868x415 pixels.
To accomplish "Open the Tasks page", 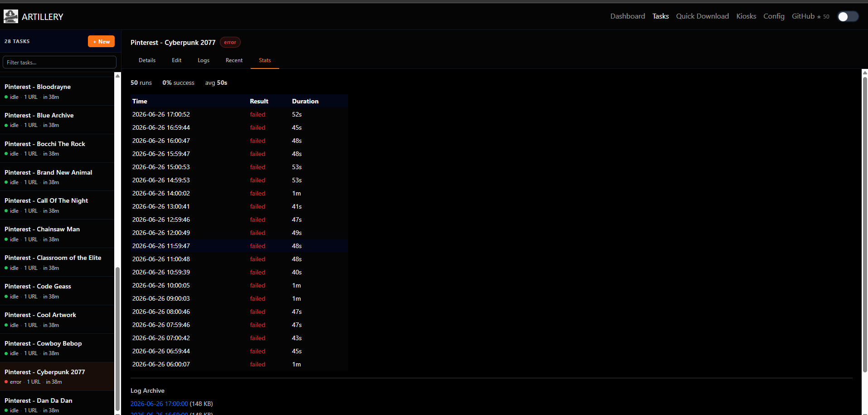I will click(660, 16).
